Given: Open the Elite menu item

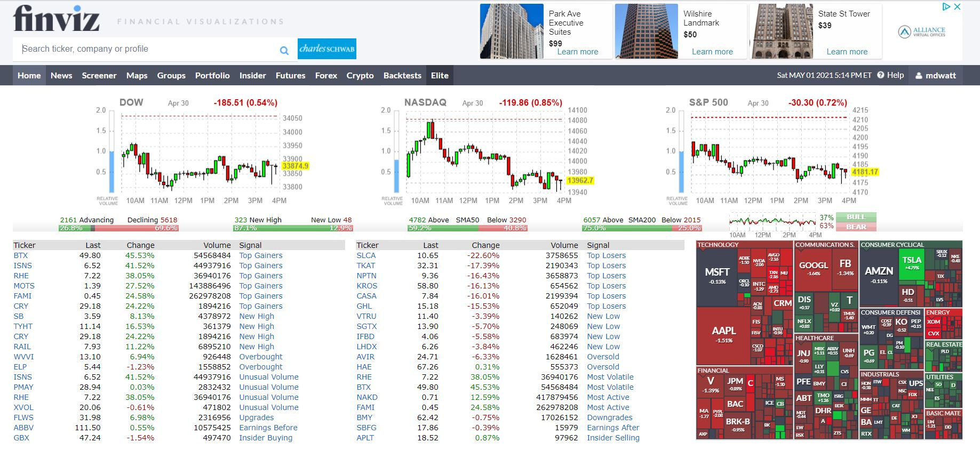Looking at the screenshot, I should (x=440, y=75).
